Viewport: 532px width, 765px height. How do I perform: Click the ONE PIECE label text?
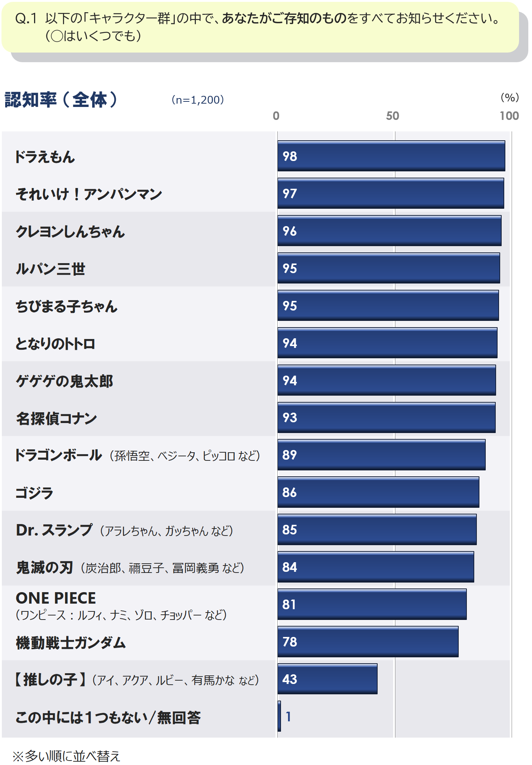(56, 598)
